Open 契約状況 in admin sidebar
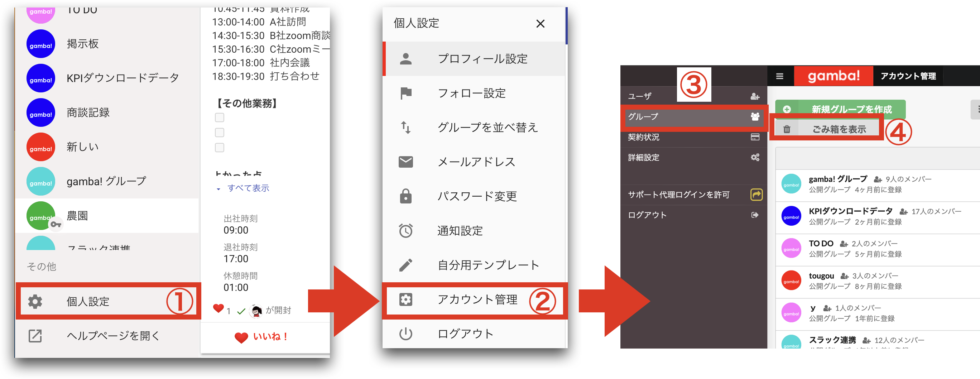Image resolution: width=980 pixels, height=379 pixels. tap(693, 137)
